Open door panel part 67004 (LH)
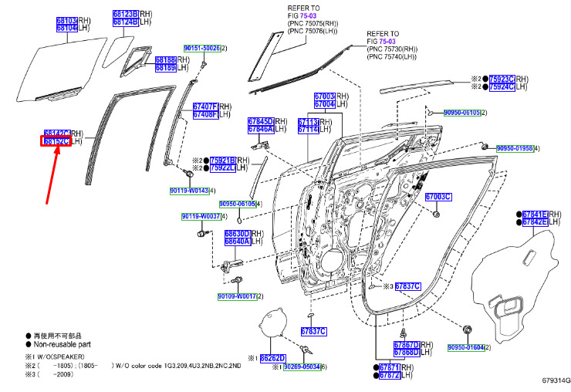The height and width of the screenshot is (392, 571). (324, 104)
